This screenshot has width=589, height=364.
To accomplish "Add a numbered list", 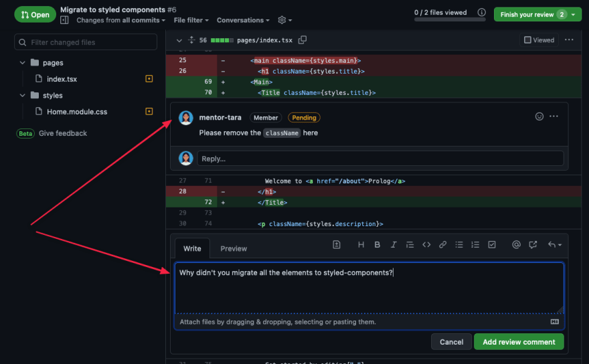I will (x=475, y=244).
